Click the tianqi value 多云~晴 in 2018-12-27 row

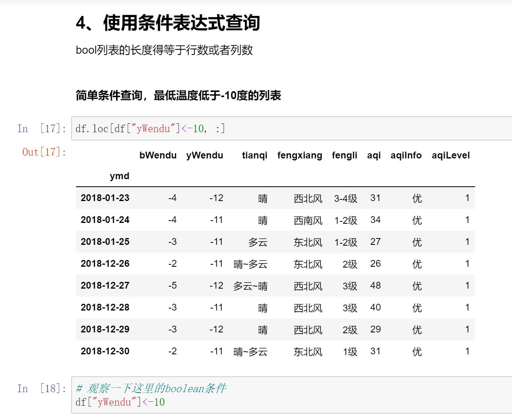250,286
